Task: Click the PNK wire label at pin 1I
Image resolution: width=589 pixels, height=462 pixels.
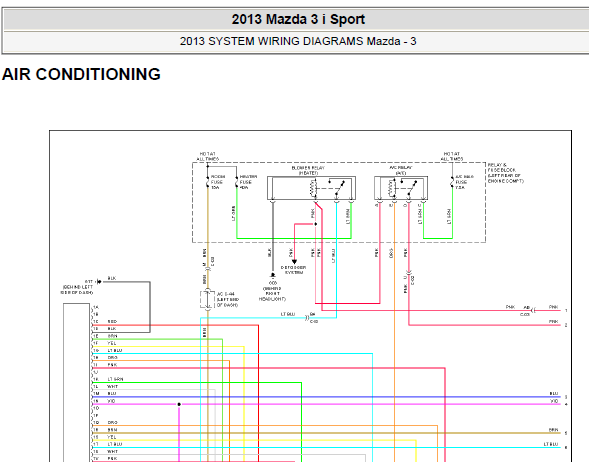Action: 112,365
